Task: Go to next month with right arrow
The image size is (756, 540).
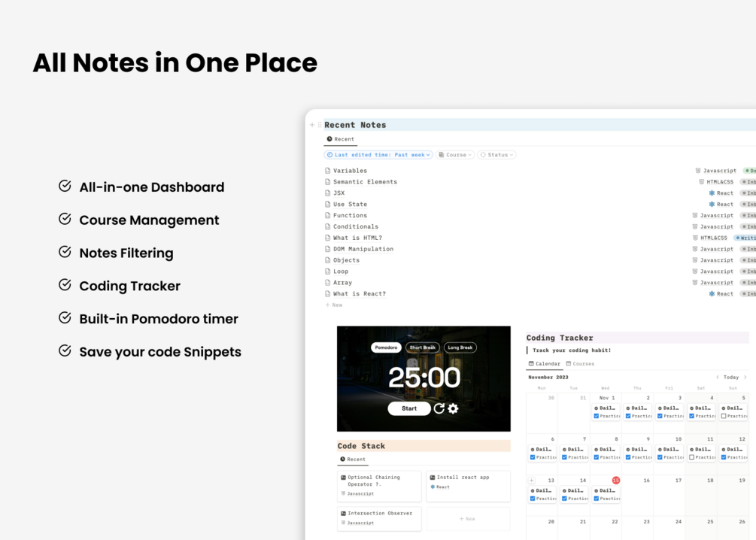Action: [745, 377]
